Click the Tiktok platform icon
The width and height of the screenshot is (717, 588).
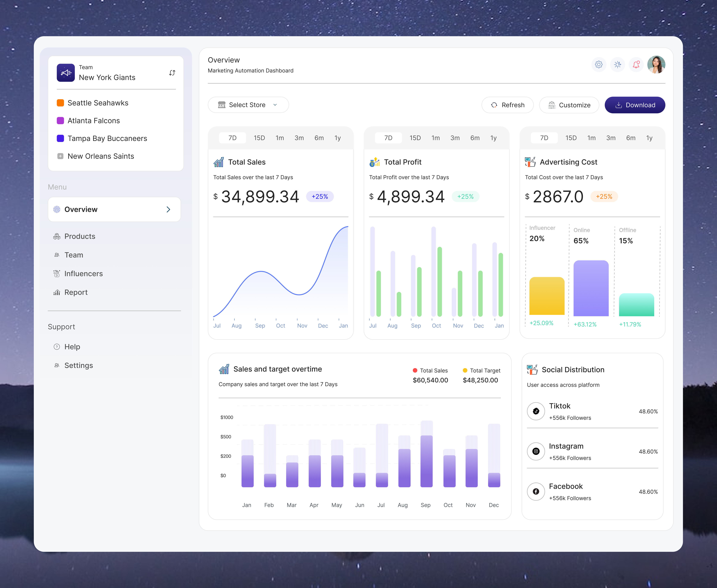click(536, 411)
